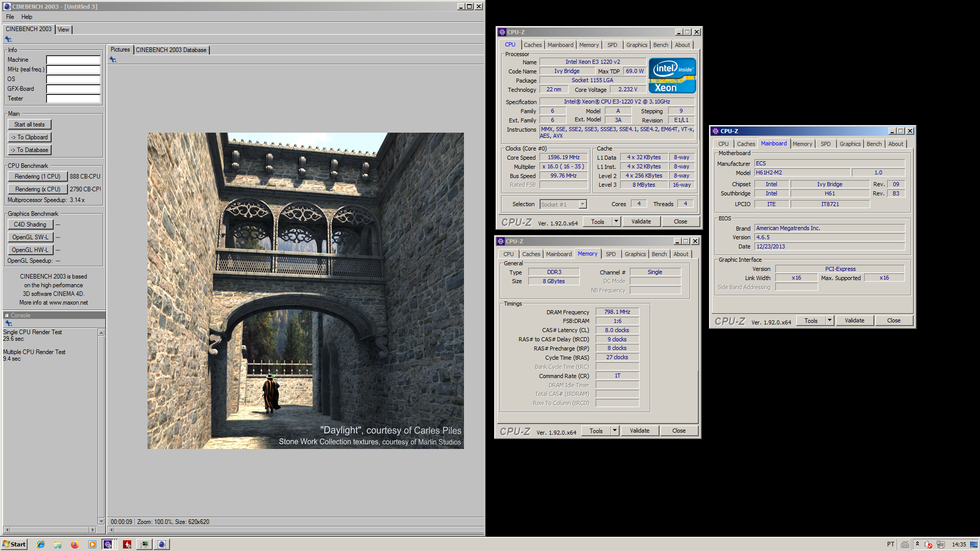
Task: Open Internet Explorer from the taskbar
Action: click(41, 544)
